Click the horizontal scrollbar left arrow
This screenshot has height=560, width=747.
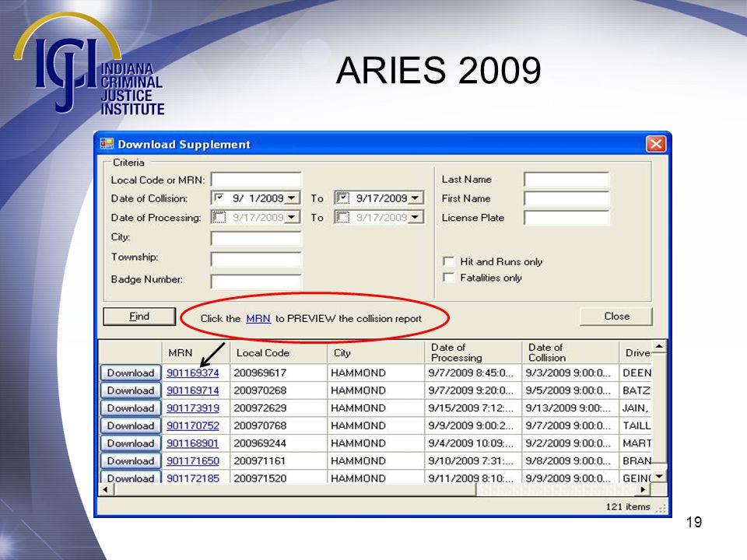pos(105,489)
